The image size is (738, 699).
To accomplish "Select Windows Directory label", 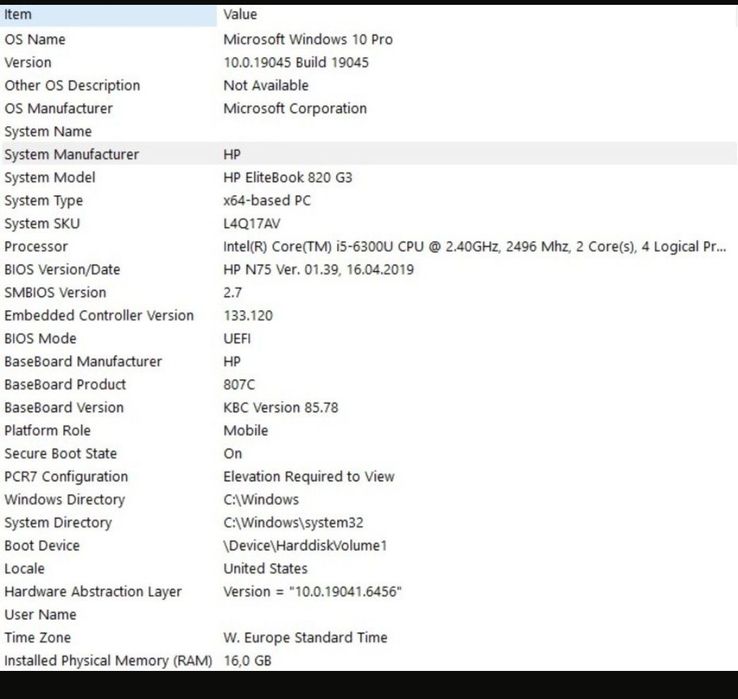I will point(64,500).
